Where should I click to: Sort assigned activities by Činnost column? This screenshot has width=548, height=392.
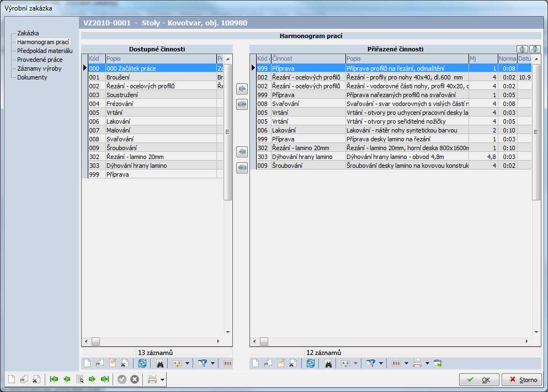point(308,59)
